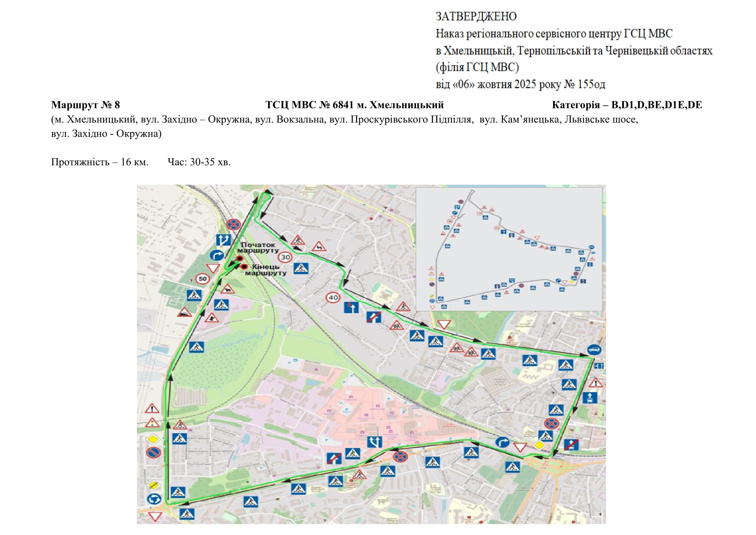Click the cattle crossing warning sign

tap(227, 289)
